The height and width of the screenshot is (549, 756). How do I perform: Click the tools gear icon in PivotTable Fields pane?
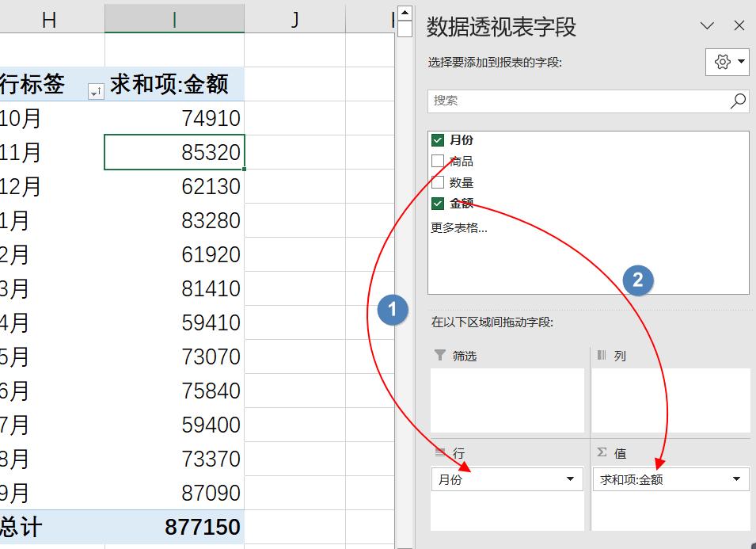(x=723, y=62)
